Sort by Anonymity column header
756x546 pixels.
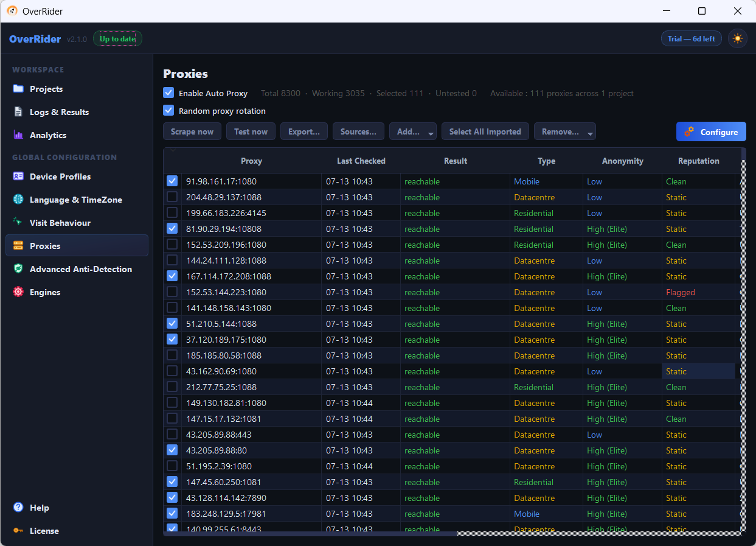click(623, 161)
